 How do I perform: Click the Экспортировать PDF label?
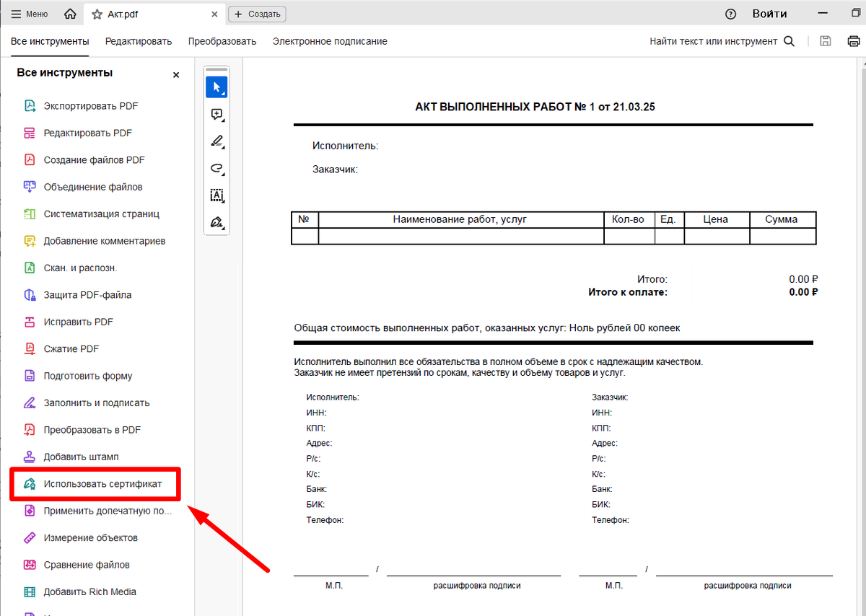91,106
